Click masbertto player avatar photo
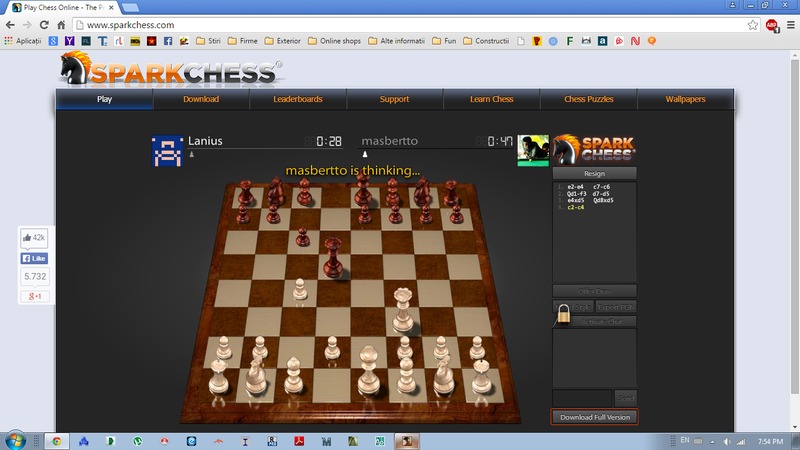 click(x=533, y=151)
